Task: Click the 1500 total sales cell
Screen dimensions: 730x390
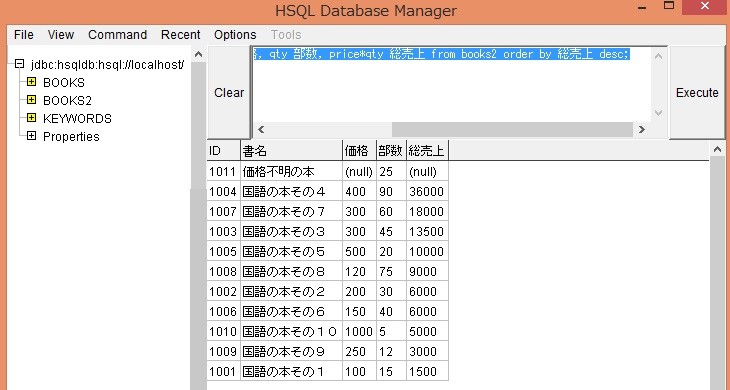Action: pos(427,372)
